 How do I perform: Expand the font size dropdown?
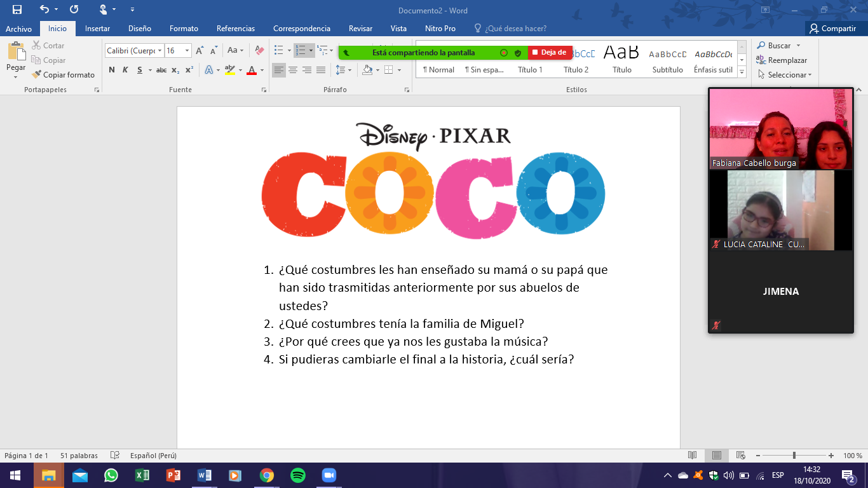click(187, 50)
